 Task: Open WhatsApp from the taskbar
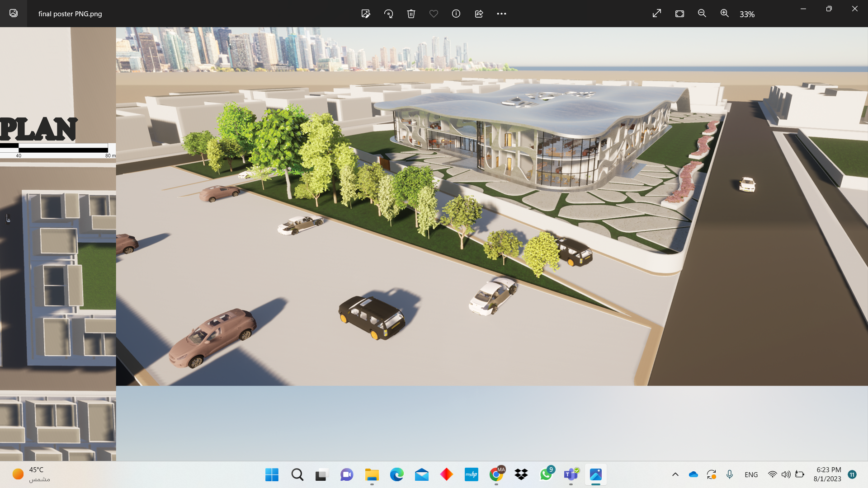coord(546,474)
